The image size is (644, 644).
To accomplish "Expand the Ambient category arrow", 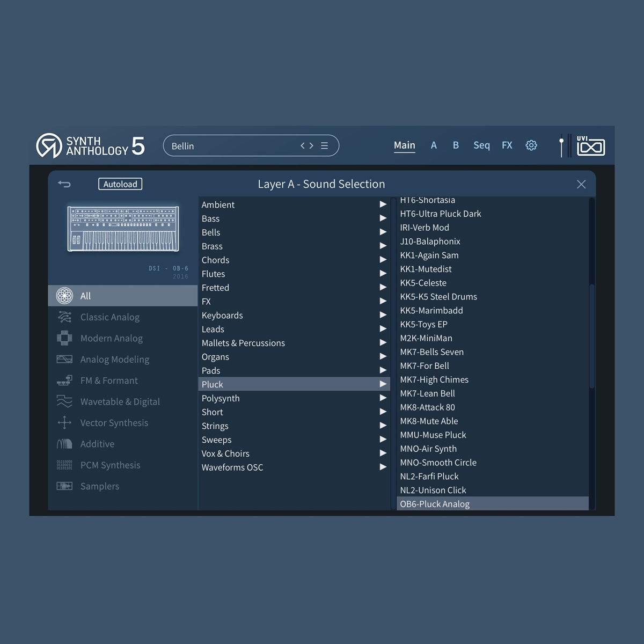I will point(383,204).
